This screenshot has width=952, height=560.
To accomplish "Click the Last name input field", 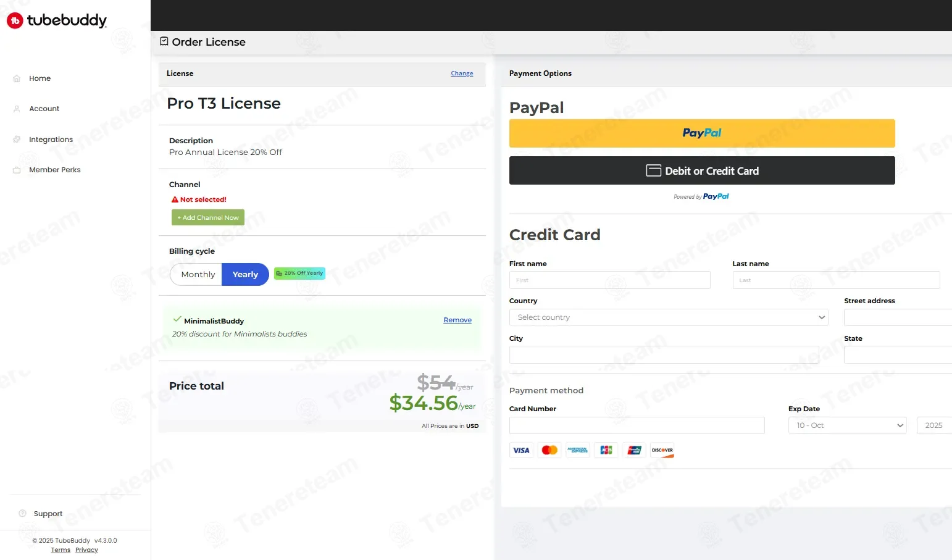I will click(836, 280).
